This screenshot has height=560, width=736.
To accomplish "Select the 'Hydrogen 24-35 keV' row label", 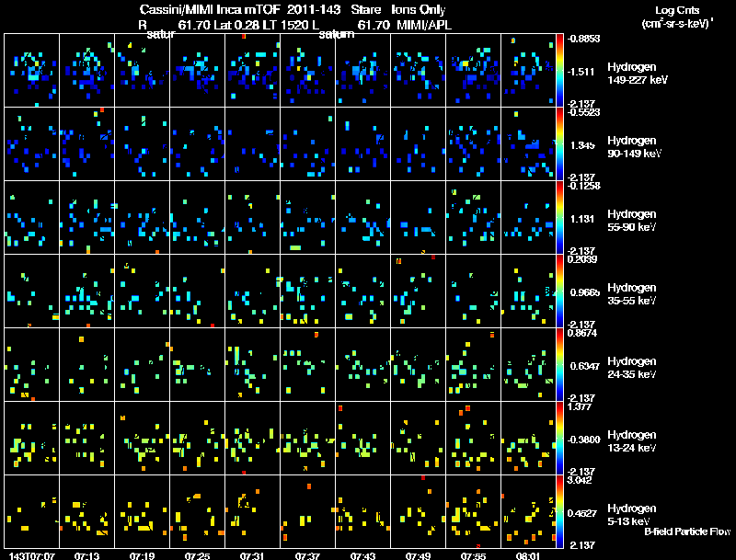I will [632, 368].
